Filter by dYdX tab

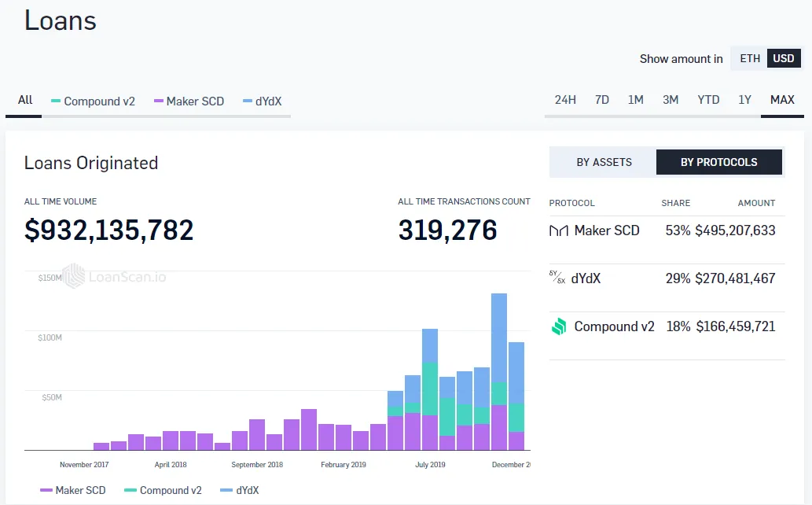coord(263,101)
